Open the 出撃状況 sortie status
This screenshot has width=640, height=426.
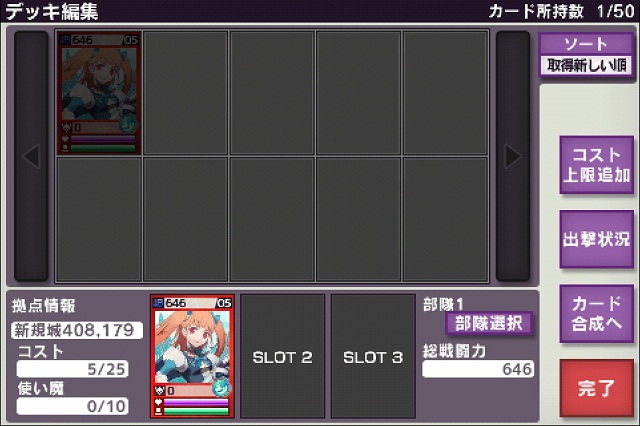coord(596,239)
